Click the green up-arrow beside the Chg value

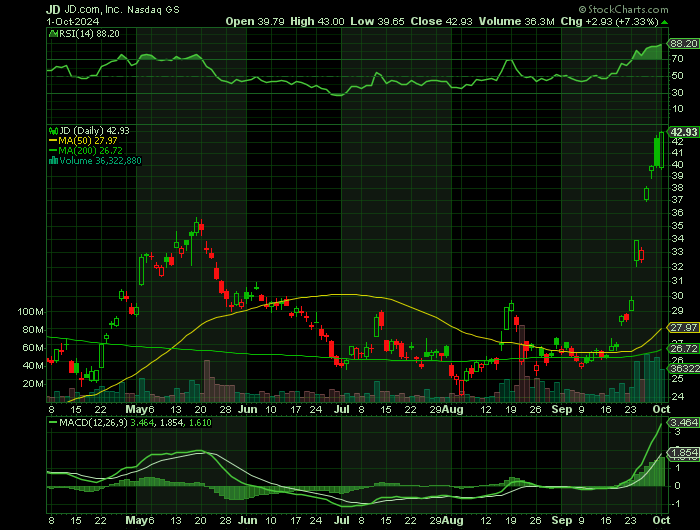[665, 22]
